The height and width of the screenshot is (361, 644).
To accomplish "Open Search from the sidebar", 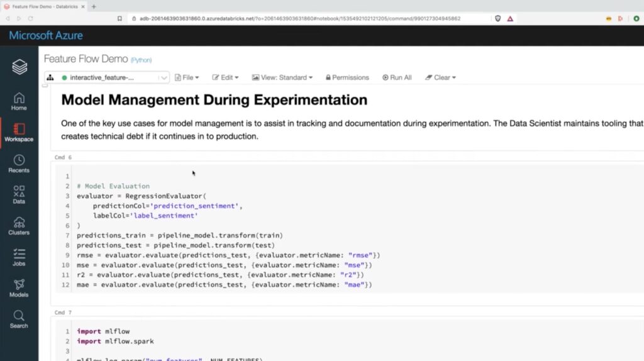I will 19,319.
